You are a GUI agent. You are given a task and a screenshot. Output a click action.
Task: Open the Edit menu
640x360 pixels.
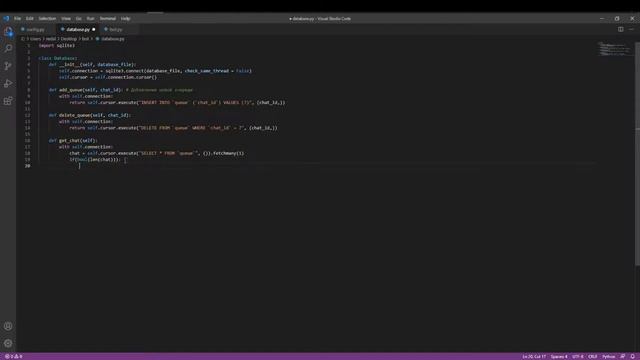coord(30,18)
